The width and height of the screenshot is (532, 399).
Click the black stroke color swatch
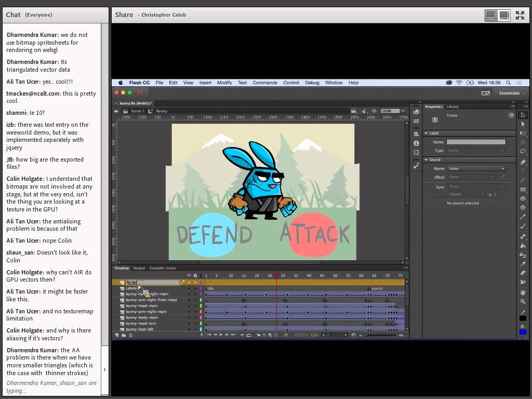click(523, 318)
